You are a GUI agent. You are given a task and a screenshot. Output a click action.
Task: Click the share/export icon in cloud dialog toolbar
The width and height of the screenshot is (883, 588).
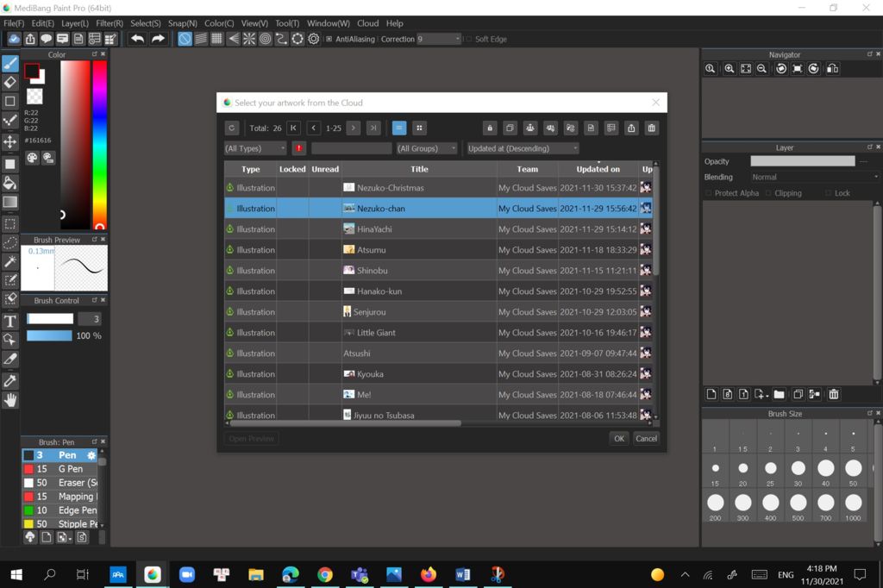click(x=631, y=128)
